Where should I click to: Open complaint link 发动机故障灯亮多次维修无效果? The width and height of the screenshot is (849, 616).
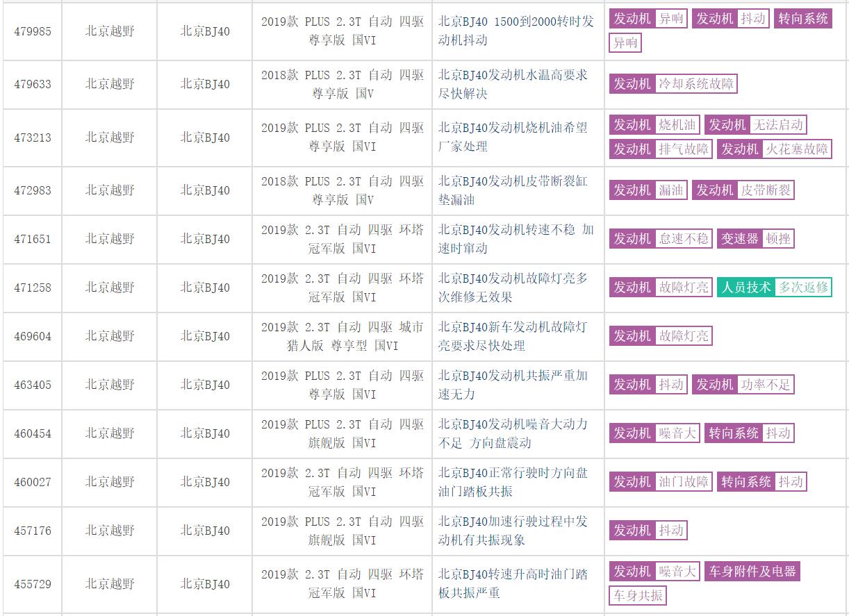513,288
